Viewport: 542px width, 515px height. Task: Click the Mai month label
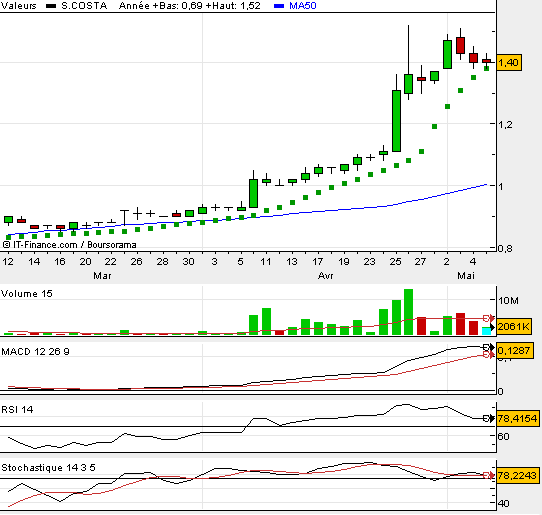[466, 276]
